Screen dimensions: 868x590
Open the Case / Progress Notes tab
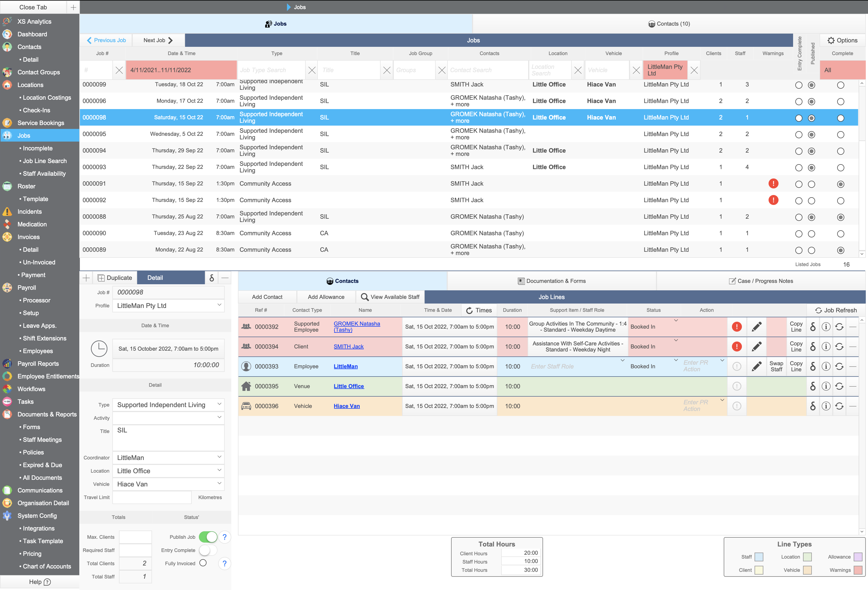click(x=761, y=281)
